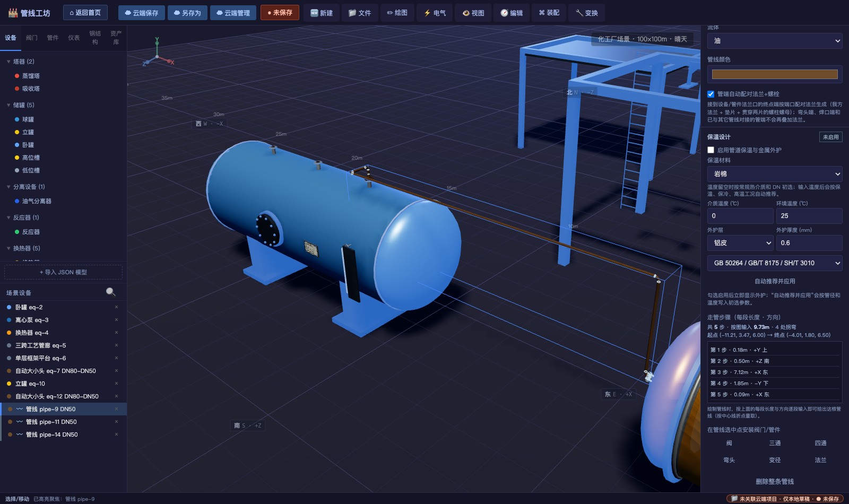Viewport: 849px width, 504px height.
Task: Delete 管线 pipe-9 using its × icon
Action: (117, 409)
